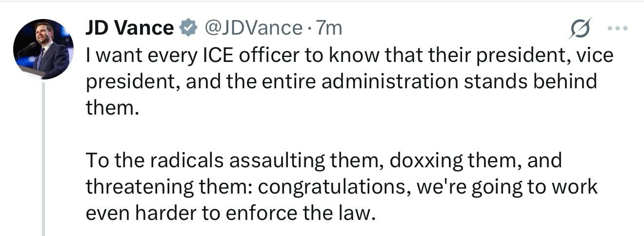Click the "JD Vance" display name

[129, 28]
